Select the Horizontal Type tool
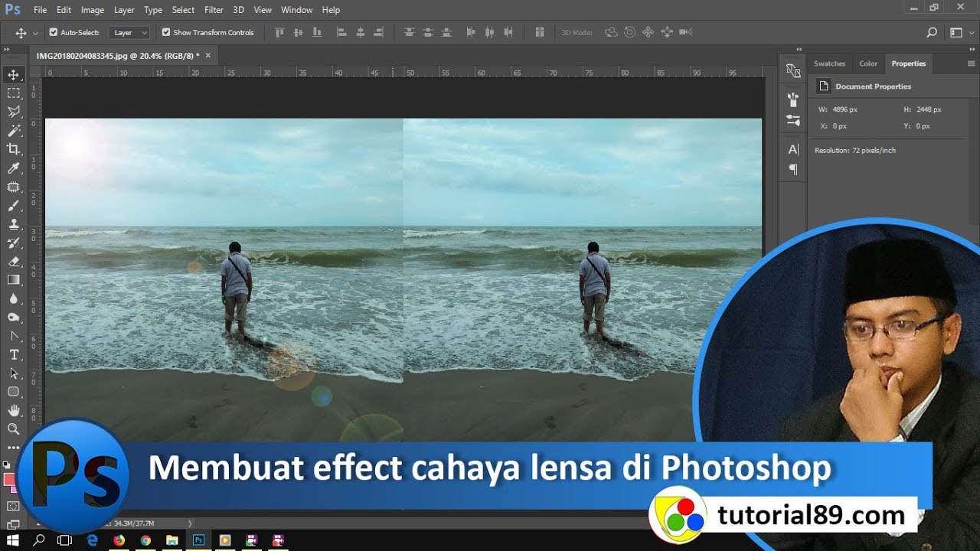980x551 pixels. (x=14, y=354)
